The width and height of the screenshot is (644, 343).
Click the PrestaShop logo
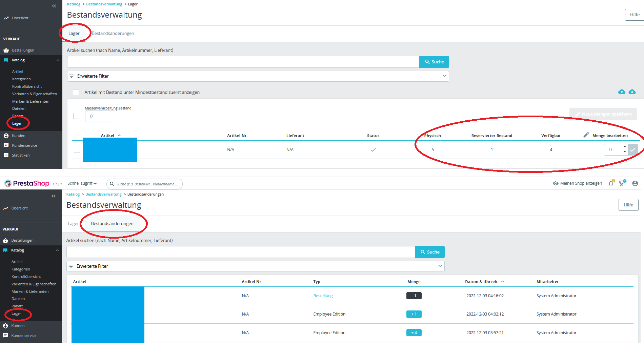coord(27,183)
